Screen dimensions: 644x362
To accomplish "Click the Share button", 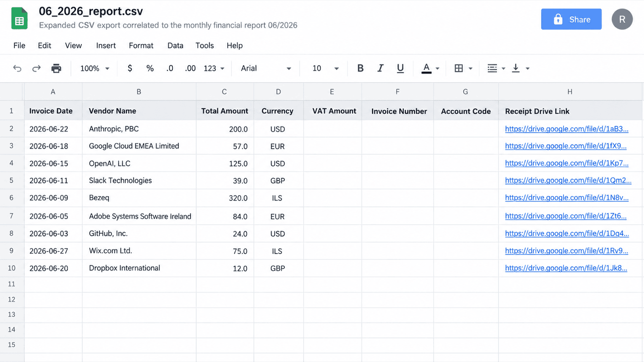I will (x=571, y=19).
